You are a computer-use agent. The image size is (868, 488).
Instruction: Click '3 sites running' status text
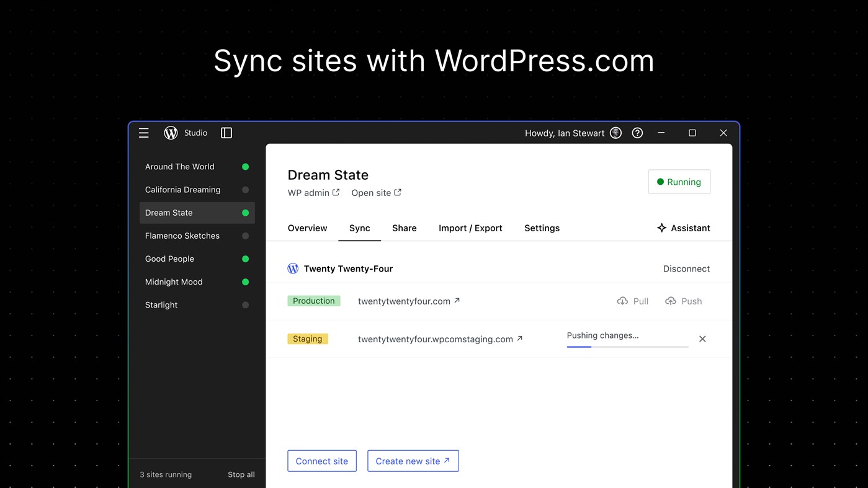166,474
